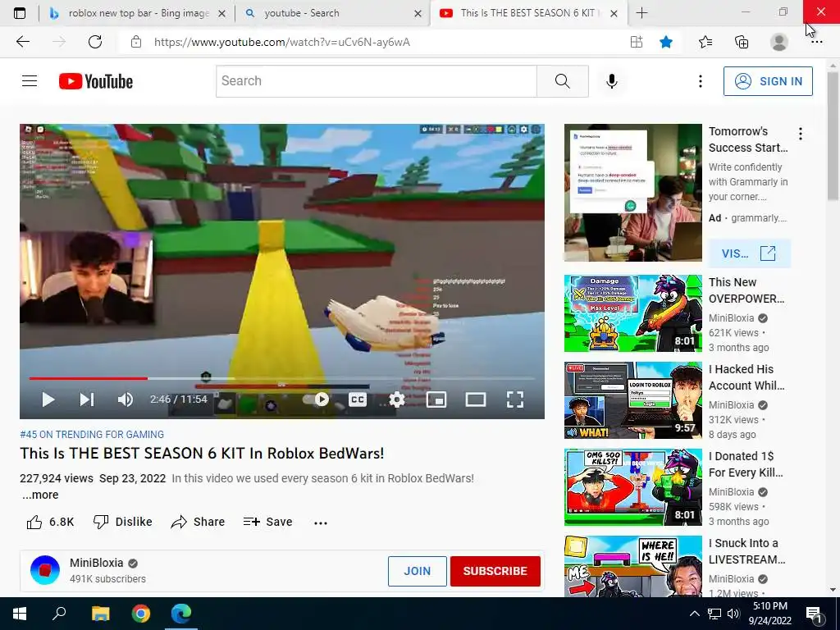Join the MiniBloxia channel membership

(x=418, y=571)
